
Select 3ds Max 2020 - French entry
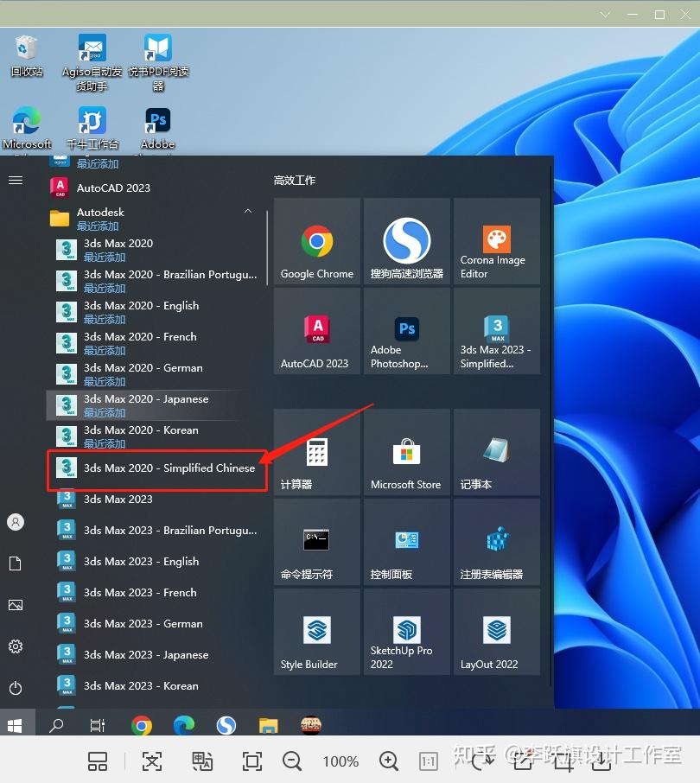[x=156, y=343]
